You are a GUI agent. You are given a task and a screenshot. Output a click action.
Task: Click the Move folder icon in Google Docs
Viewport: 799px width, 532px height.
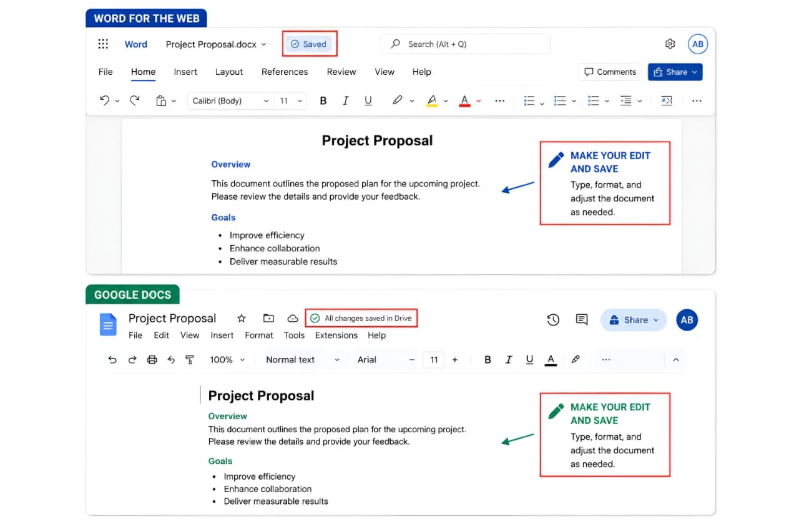(268, 318)
